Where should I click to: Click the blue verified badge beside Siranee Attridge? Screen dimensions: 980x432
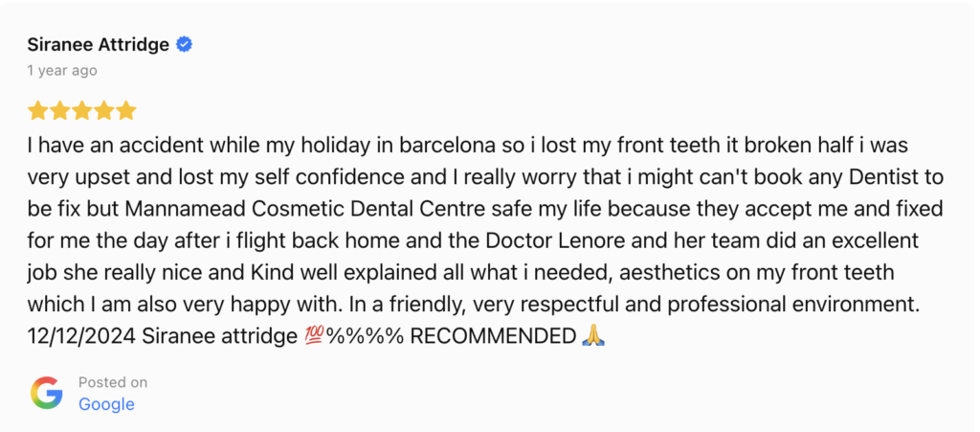(185, 45)
